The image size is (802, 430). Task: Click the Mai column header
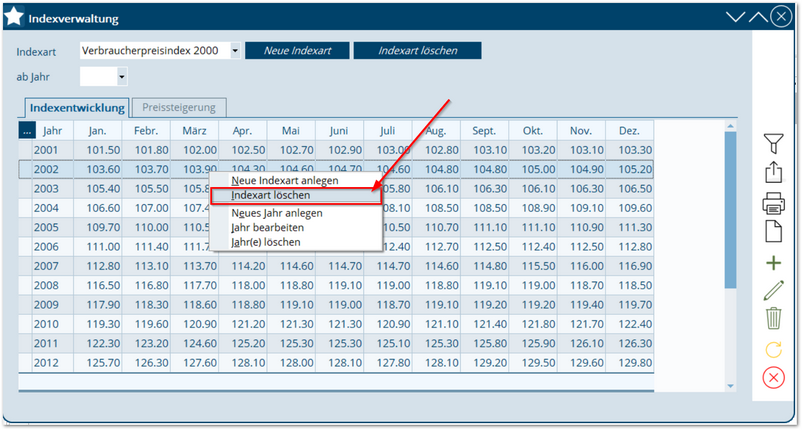(291, 131)
